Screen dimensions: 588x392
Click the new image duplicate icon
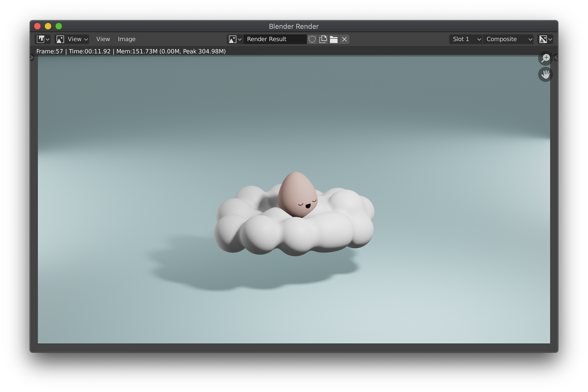click(x=323, y=39)
